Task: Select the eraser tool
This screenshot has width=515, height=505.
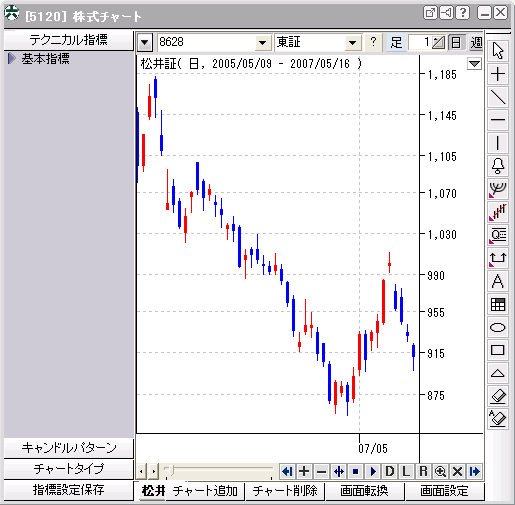Action: click(x=498, y=396)
